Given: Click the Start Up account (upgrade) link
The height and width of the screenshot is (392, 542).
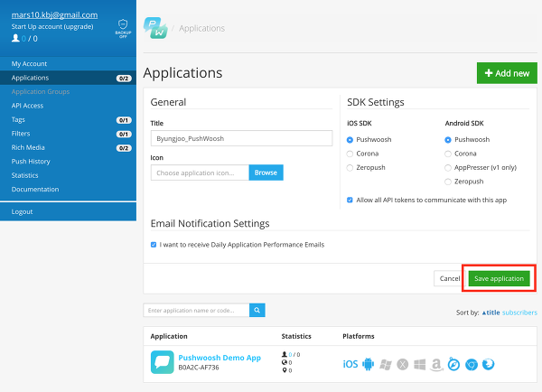Looking at the screenshot, I should (52, 26).
